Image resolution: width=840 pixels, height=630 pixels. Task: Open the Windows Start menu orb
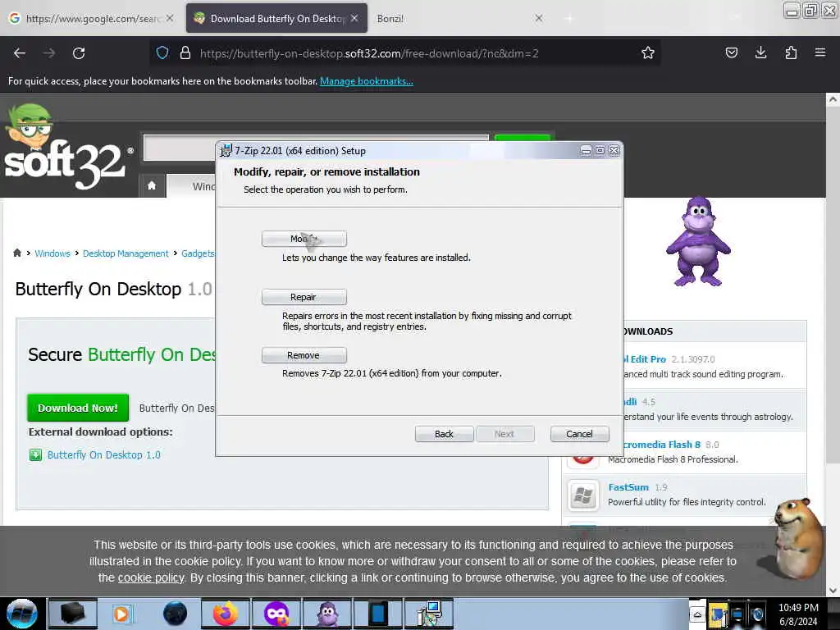tap(22, 614)
